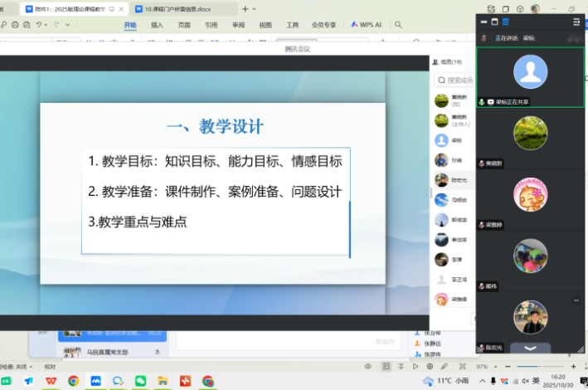Click the new tab plus button
Image resolution: width=588 pixels, height=390 pixels.
(x=245, y=9)
